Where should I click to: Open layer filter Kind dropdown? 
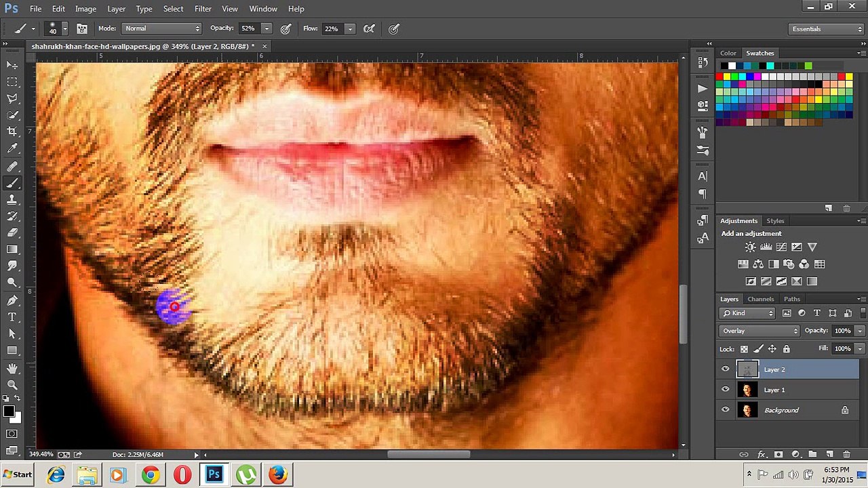[748, 313]
